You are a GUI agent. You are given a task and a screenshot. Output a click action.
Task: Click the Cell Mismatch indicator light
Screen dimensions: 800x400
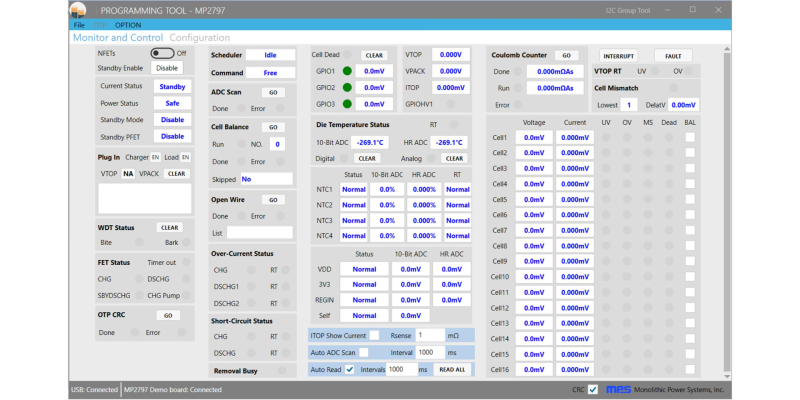coord(673,88)
